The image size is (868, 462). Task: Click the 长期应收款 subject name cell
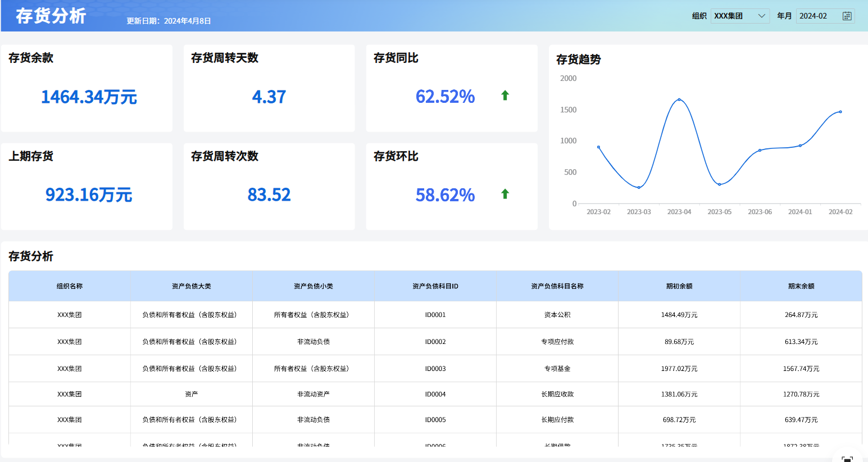pyautogui.click(x=557, y=394)
